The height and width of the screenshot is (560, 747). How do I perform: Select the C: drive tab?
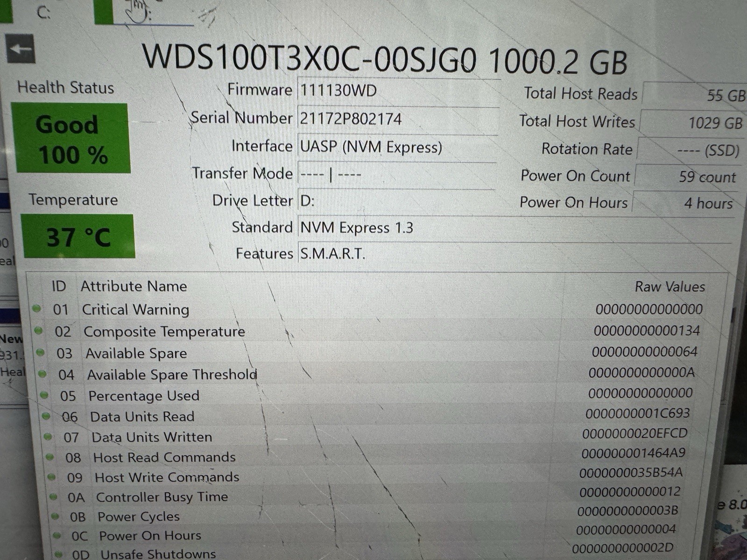point(43,12)
